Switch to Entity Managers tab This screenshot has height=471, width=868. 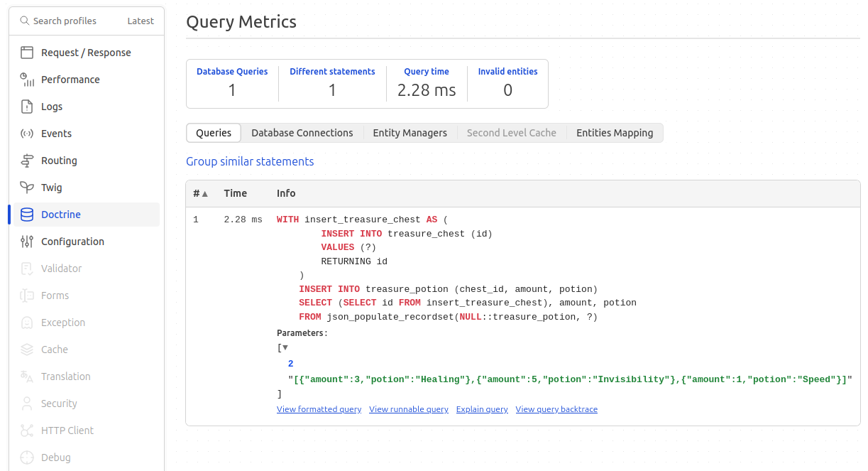[x=410, y=133]
